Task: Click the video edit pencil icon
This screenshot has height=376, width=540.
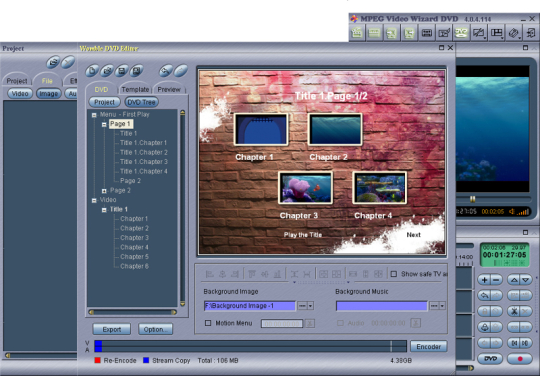Action: tap(444, 33)
